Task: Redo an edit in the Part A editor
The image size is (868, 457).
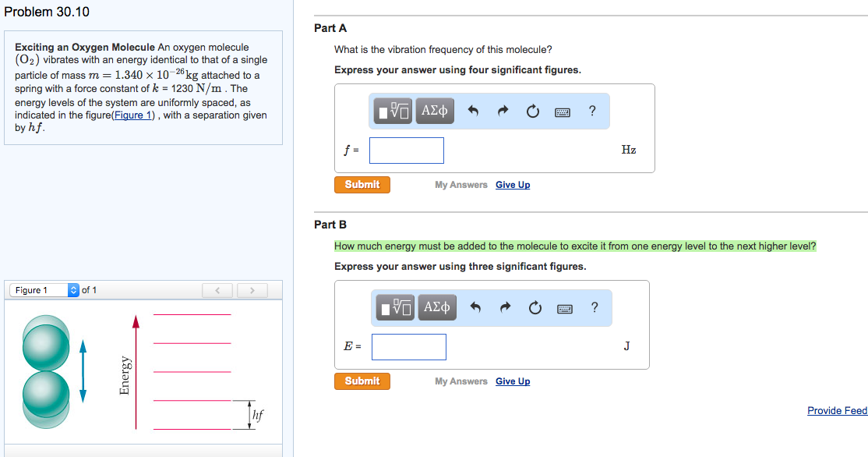Action: 503,111
